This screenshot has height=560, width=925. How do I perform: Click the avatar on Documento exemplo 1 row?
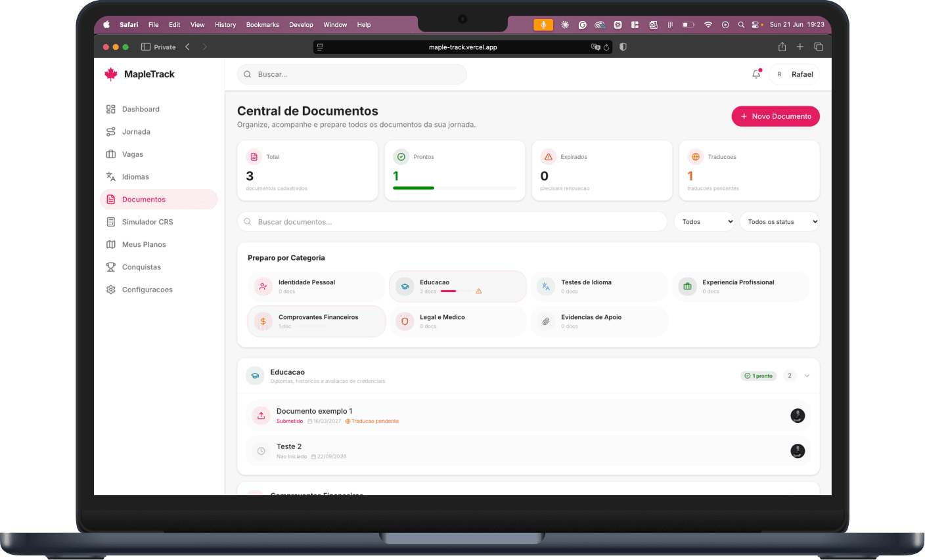pos(798,416)
